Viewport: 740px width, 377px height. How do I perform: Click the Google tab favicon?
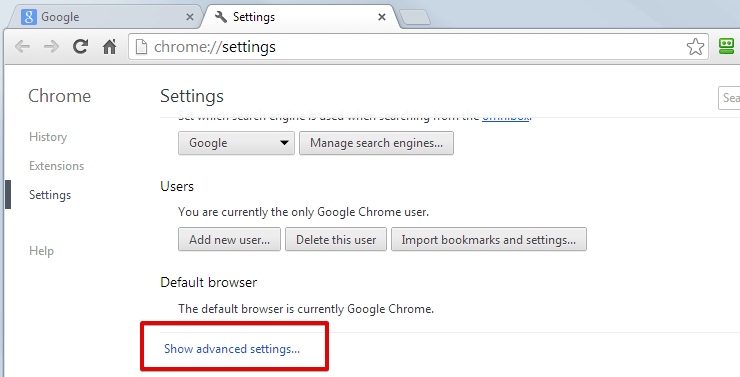[x=29, y=17]
